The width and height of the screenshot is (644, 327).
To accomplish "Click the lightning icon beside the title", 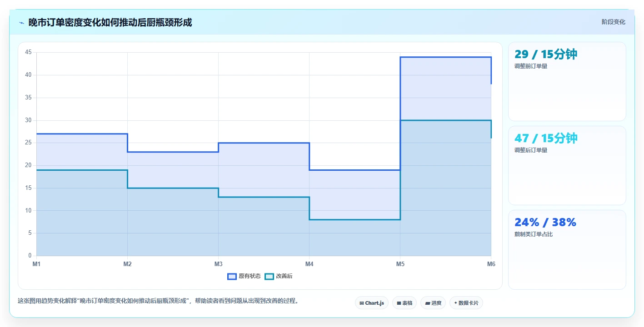I will 21,23.
